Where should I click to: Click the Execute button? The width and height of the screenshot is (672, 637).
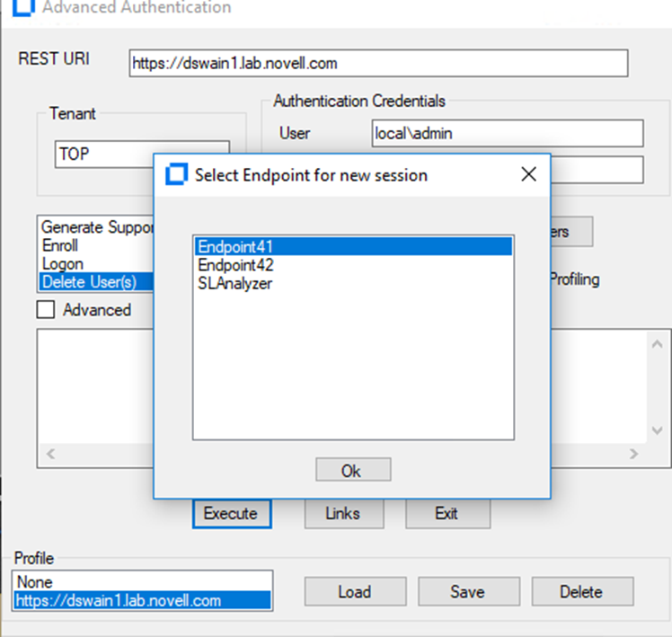(x=232, y=513)
